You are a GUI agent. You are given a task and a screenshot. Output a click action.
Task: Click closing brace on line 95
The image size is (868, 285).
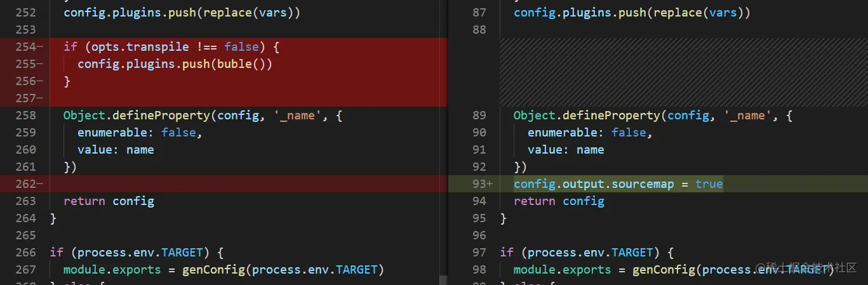click(x=503, y=218)
